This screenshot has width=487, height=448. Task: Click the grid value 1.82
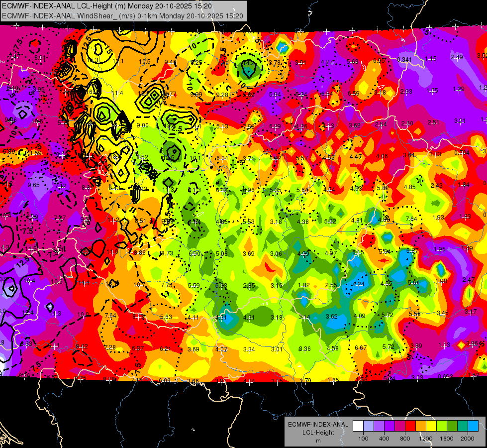tap(304, 285)
